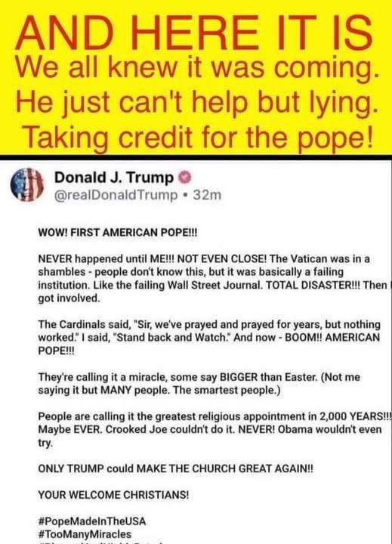Click the flag-themed profile avatar
The image size is (392, 544).
click(27, 184)
